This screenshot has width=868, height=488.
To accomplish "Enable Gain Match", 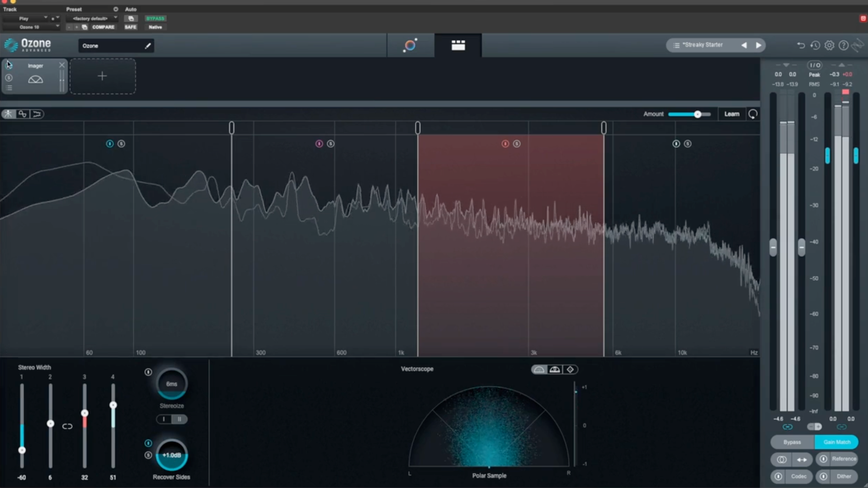I will tap(836, 442).
